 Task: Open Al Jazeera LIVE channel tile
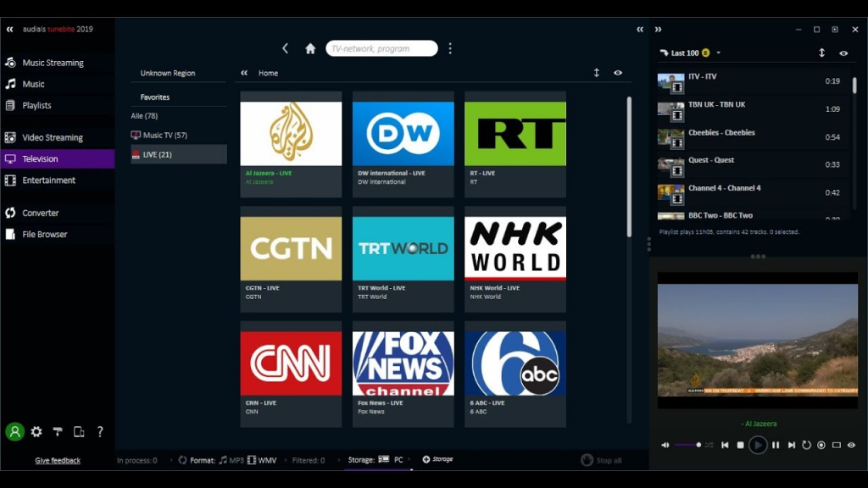291,144
